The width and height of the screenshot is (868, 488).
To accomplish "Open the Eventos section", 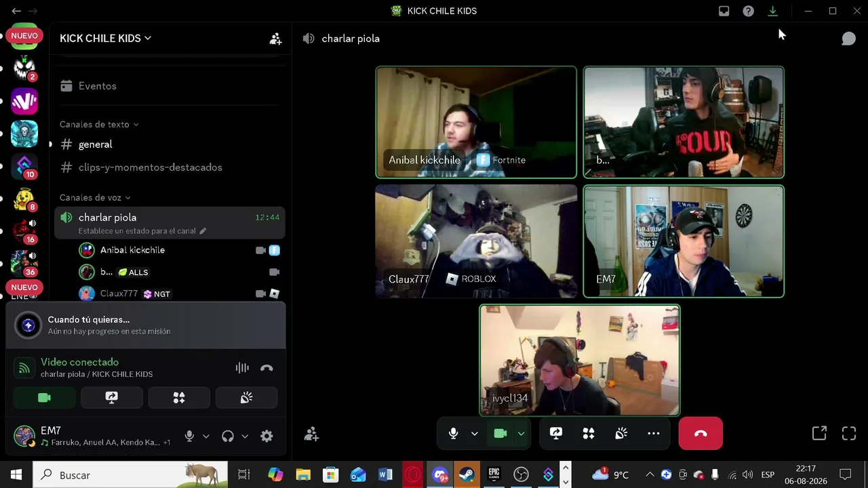I will pyautogui.click(x=170, y=86).
